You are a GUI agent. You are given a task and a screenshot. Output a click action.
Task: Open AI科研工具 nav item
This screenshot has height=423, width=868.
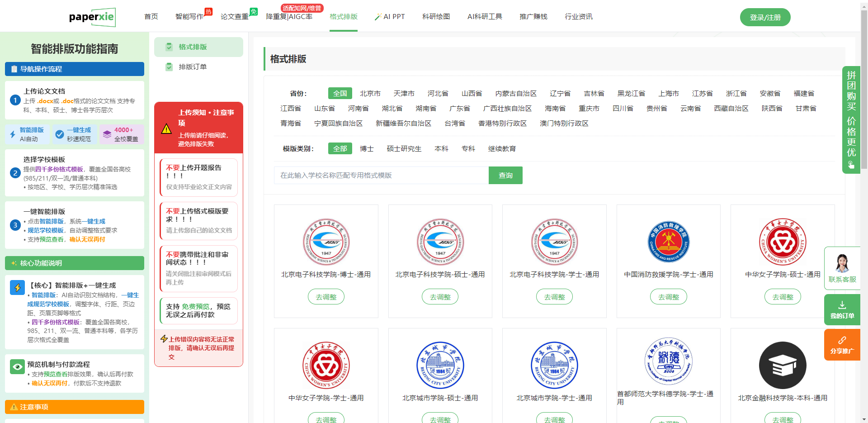pos(485,17)
